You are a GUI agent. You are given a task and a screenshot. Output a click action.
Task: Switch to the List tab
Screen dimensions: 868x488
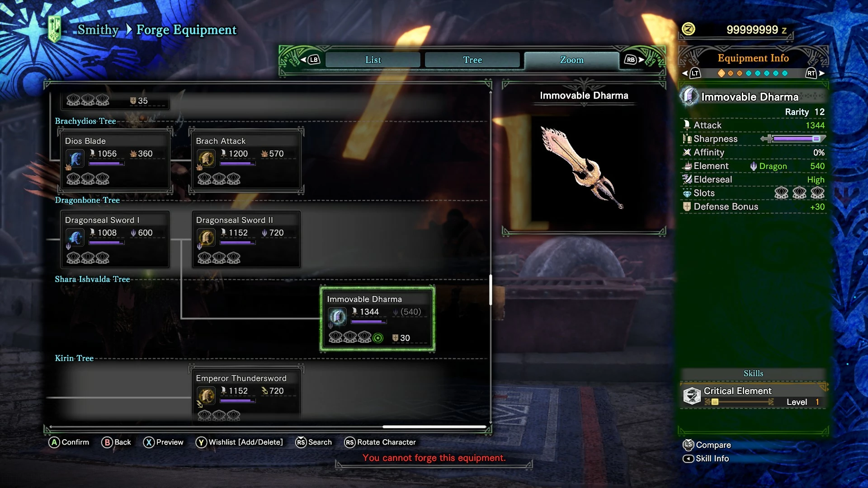tap(373, 60)
